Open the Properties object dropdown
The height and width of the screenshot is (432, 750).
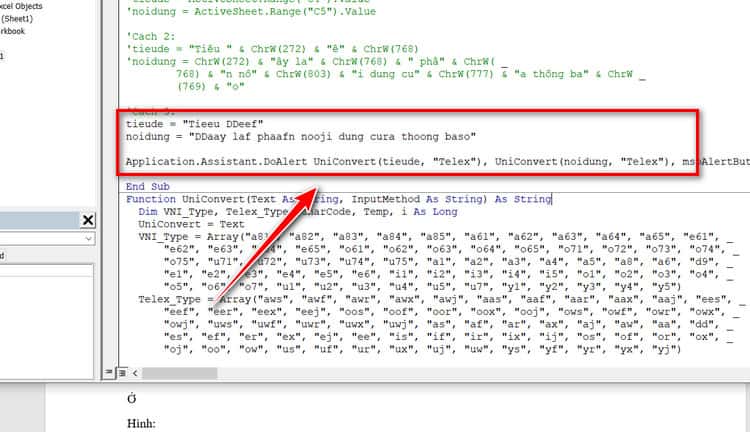click(88, 238)
